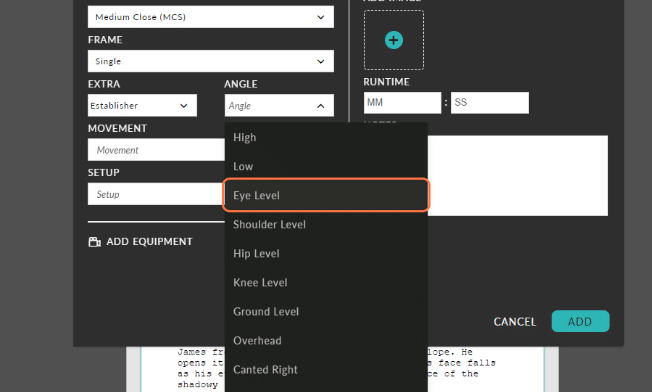Click the Add Equipment link
652x392 pixels.
(141, 242)
